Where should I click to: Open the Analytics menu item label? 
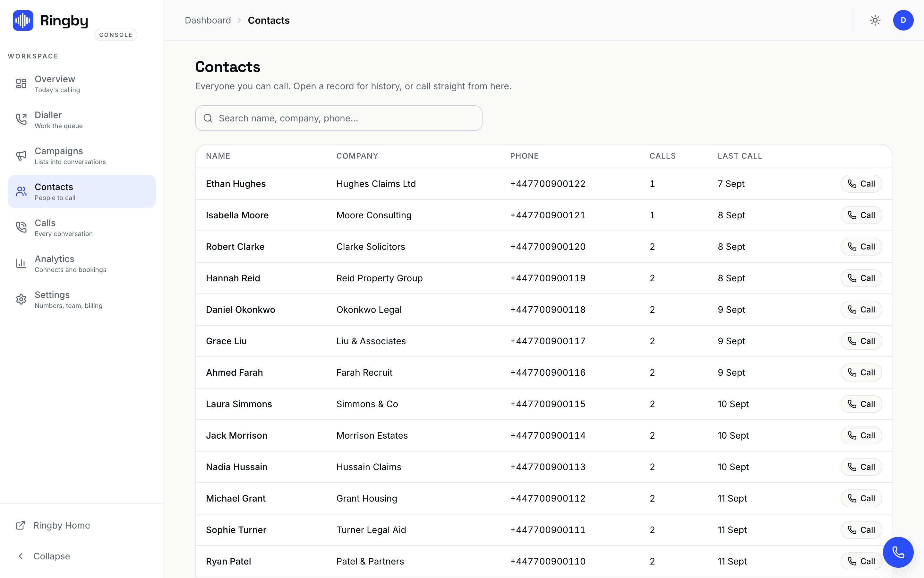55,258
